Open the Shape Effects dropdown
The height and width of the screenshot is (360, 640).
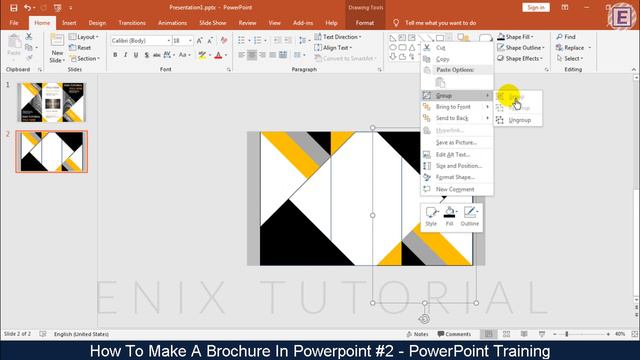520,58
